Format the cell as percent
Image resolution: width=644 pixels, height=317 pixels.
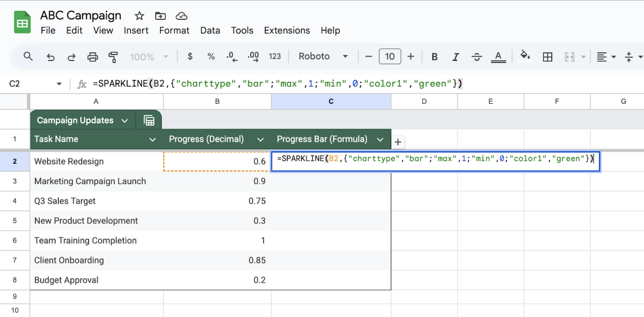click(x=211, y=56)
